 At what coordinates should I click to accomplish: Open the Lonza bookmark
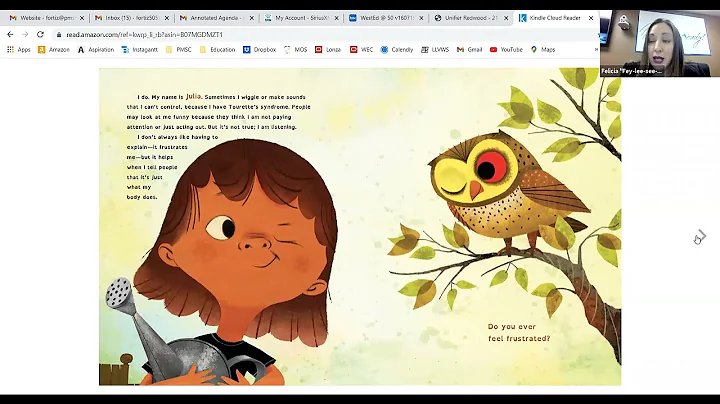pyautogui.click(x=328, y=50)
